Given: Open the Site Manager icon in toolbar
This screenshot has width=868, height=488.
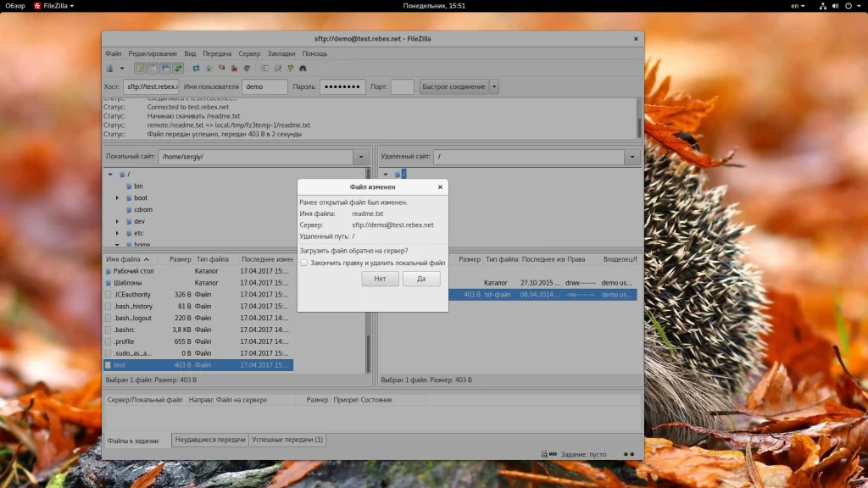Looking at the screenshot, I should tap(110, 68).
